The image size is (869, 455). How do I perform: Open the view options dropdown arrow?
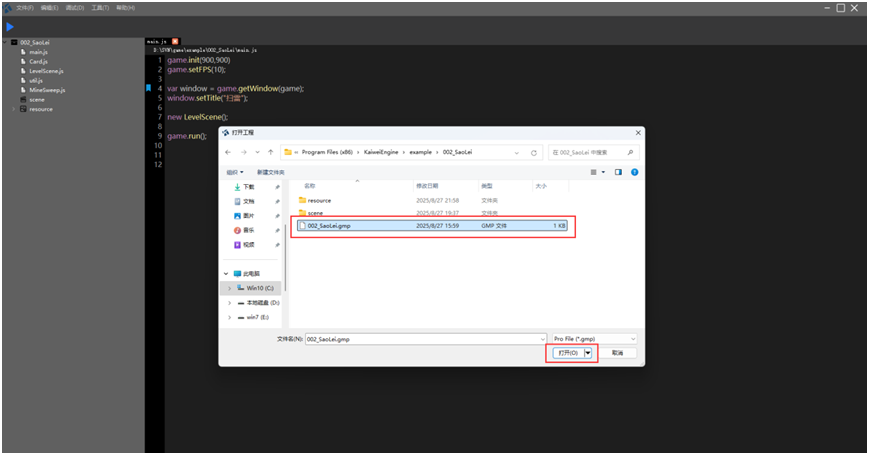(x=603, y=172)
